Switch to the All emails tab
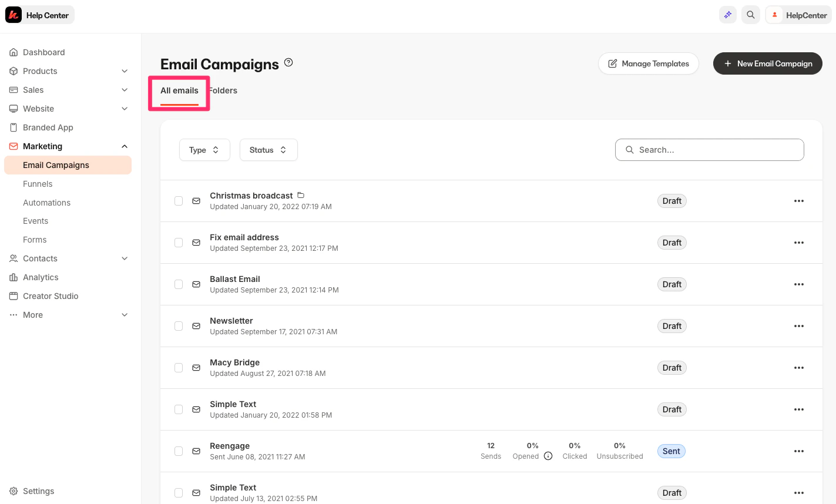The height and width of the screenshot is (504, 836). click(x=179, y=91)
